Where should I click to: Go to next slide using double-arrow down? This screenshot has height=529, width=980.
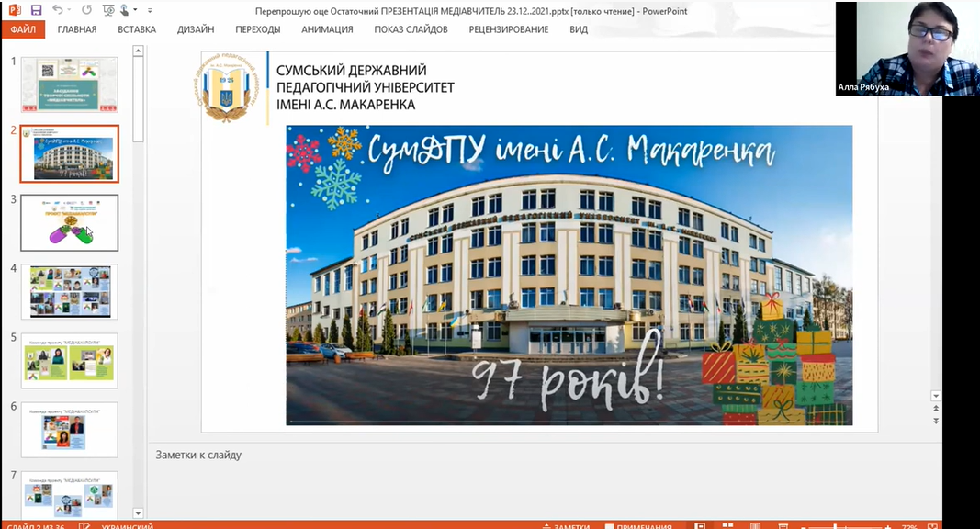[x=936, y=421]
